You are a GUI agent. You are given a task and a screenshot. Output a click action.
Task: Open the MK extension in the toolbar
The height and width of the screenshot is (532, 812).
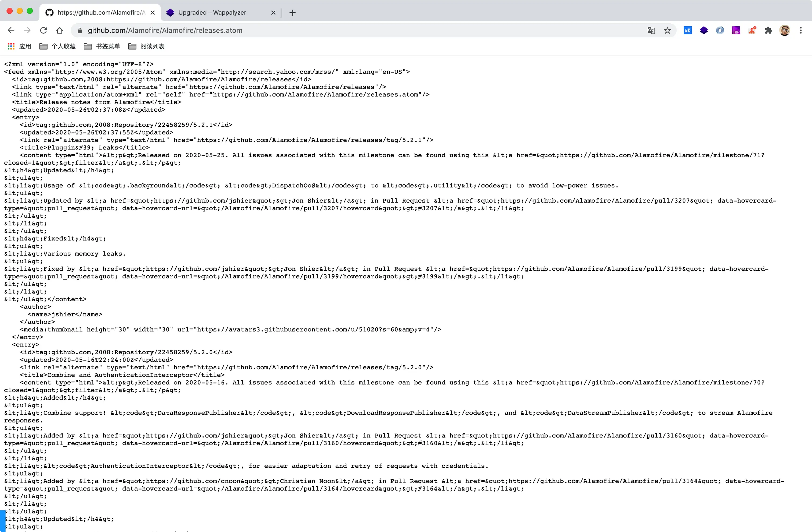coord(688,30)
